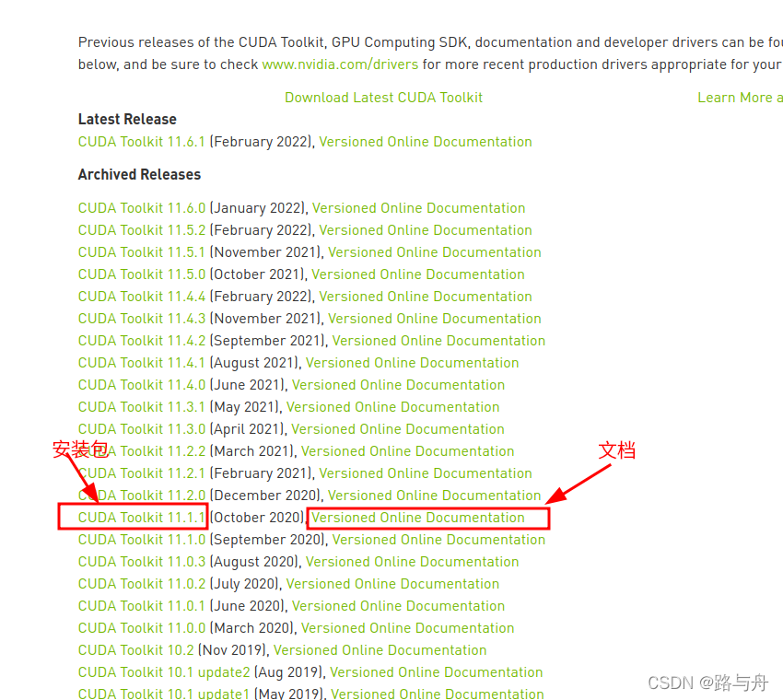
Task: Open CUDA Toolkit 11.6.0 link
Action: tap(142, 208)
